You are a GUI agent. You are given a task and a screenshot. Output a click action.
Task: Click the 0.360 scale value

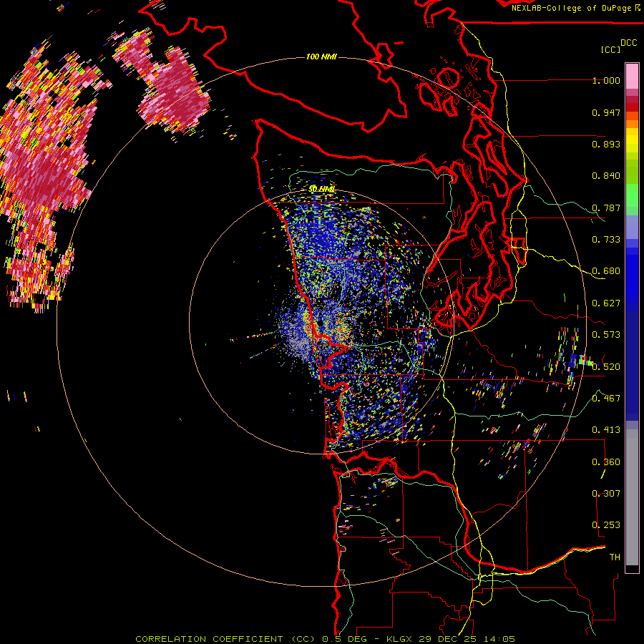606,462
